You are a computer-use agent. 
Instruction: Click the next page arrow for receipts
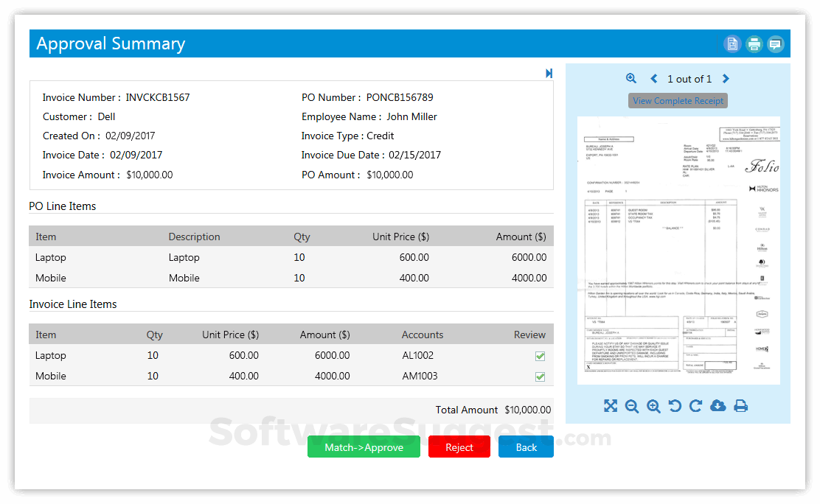click(x=725, y=78)
